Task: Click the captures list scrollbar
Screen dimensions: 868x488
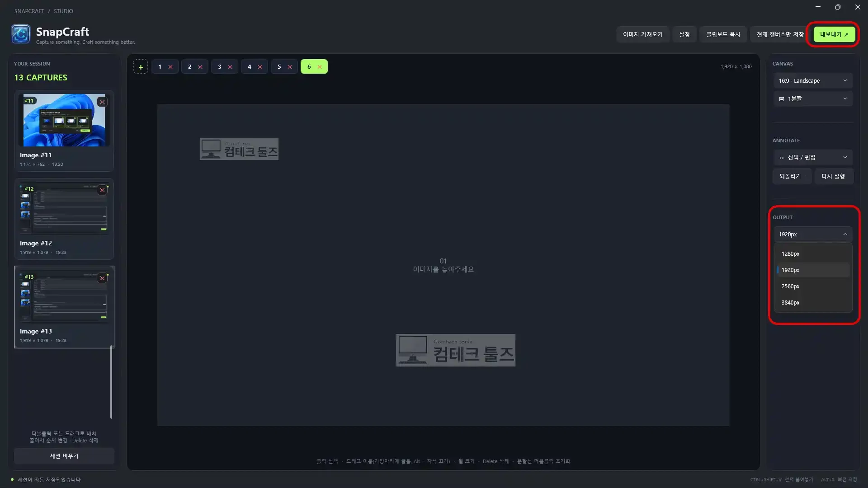Action: click(x=111, y=382)
